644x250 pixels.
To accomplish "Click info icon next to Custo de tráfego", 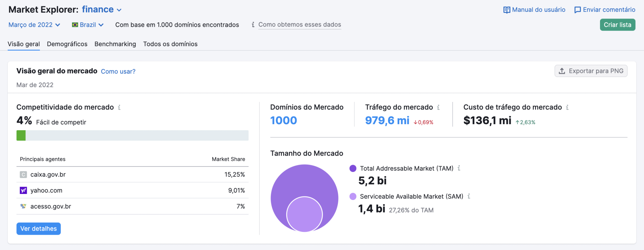I will 567,107.
